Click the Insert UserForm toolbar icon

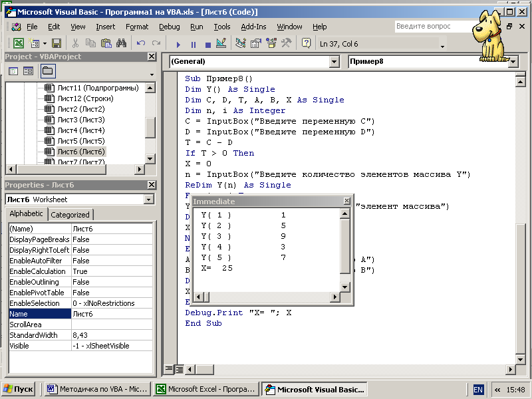tap(34, 43)
